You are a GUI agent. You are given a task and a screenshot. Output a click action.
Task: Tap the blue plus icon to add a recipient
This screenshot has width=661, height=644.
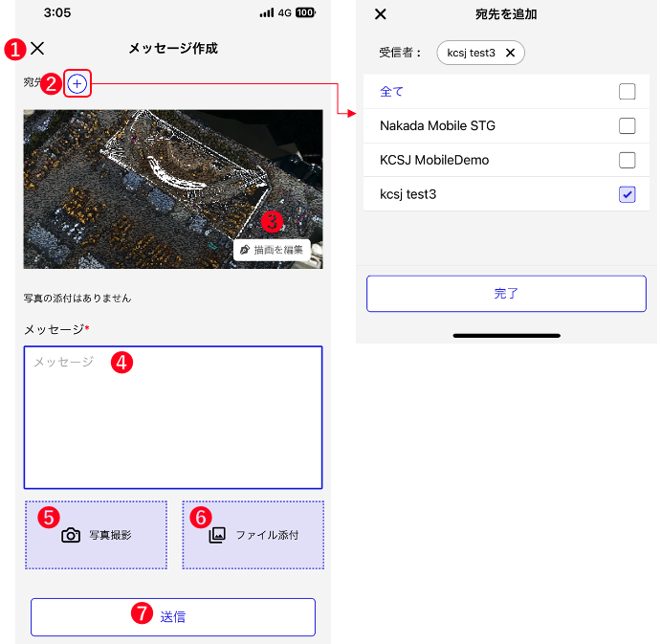[x=77, y=83]
